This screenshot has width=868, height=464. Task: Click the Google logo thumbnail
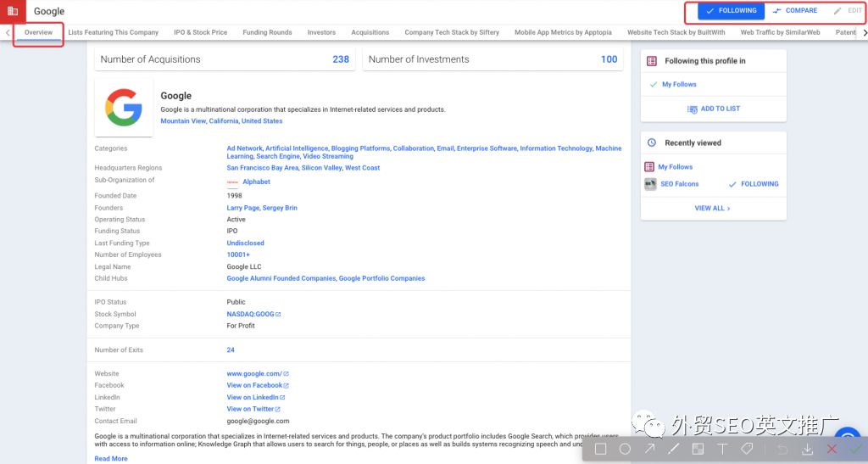click(x=124, y=108)
